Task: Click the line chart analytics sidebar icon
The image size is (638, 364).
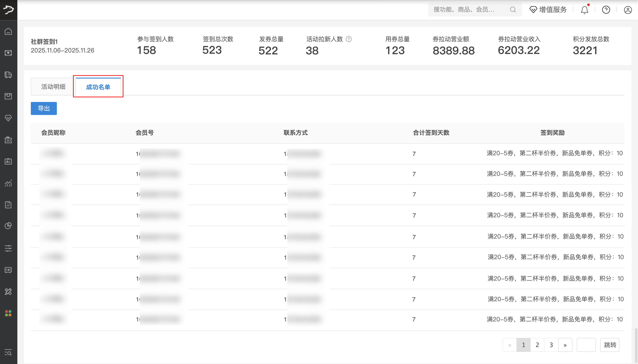Action: (8, 183)
